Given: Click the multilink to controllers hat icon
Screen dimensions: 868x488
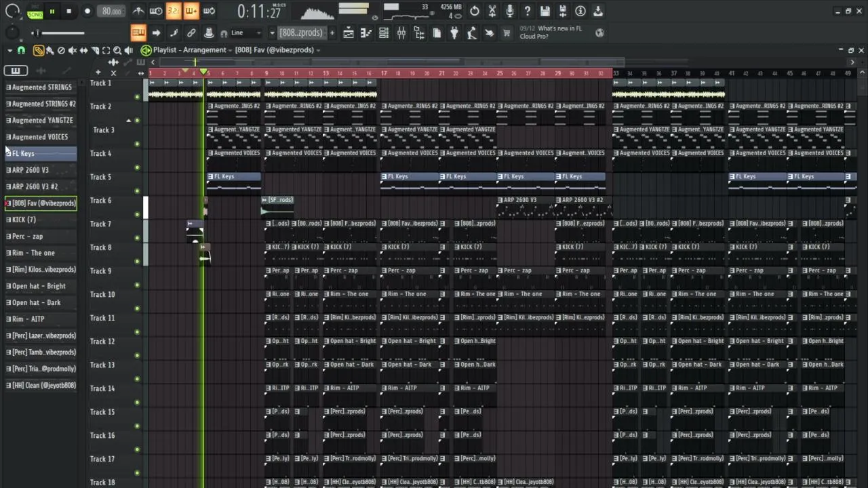Looking at the screenshot, I should coord(209,33).
